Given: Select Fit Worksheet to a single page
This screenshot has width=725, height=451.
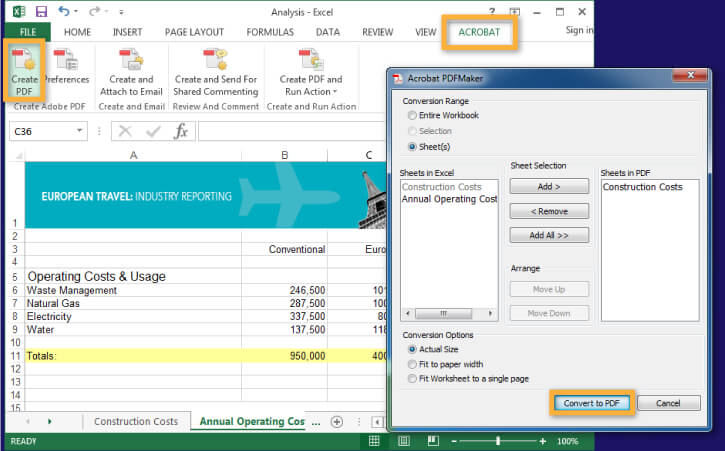Looking at the screenshot, I should point(412,379).
